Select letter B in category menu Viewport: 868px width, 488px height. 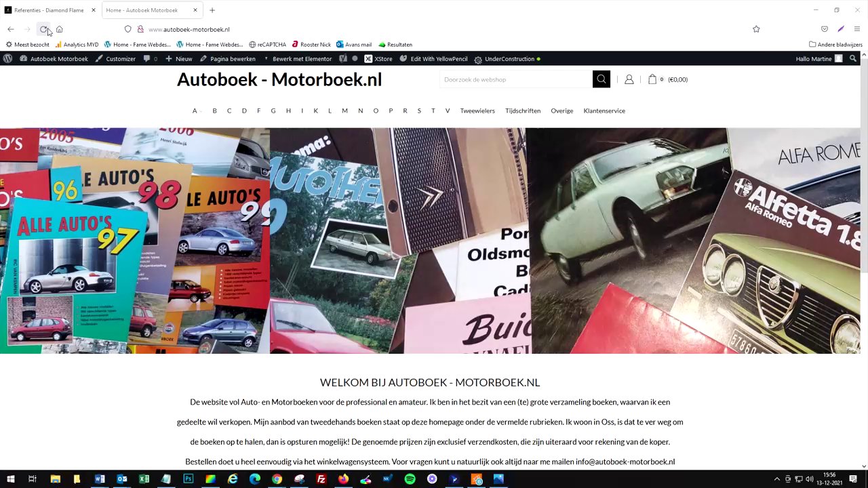(214, 110)
